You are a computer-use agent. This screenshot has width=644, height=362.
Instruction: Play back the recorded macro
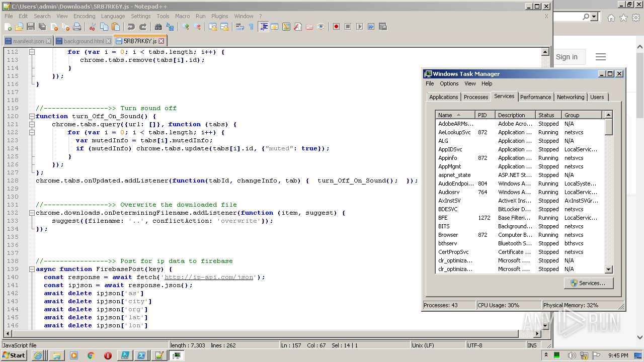[x=359, y=27]
